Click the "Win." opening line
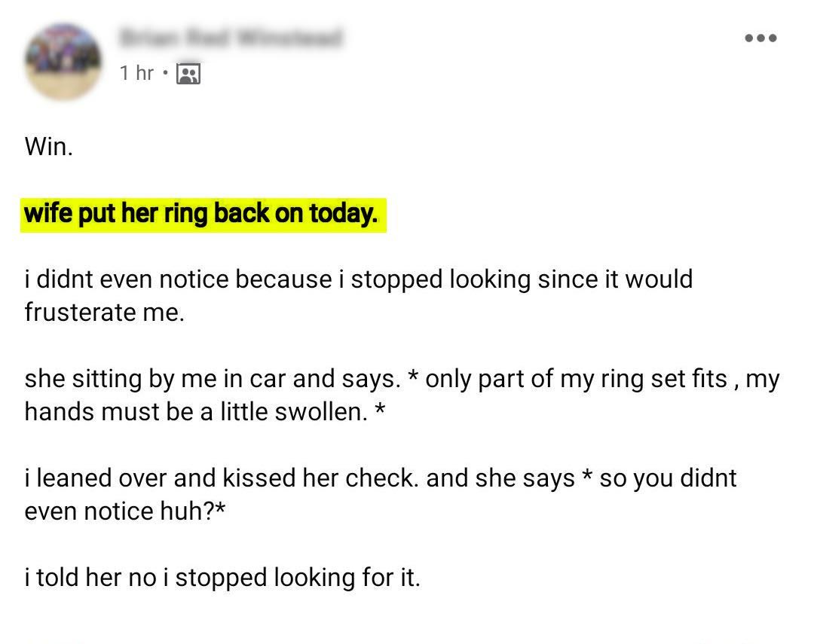The image size is (814, 644). click(48, 146)
